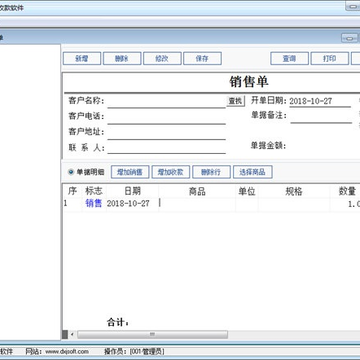Click the 序 column header
This screenshot has width=360, height=360.
(72, 191)
